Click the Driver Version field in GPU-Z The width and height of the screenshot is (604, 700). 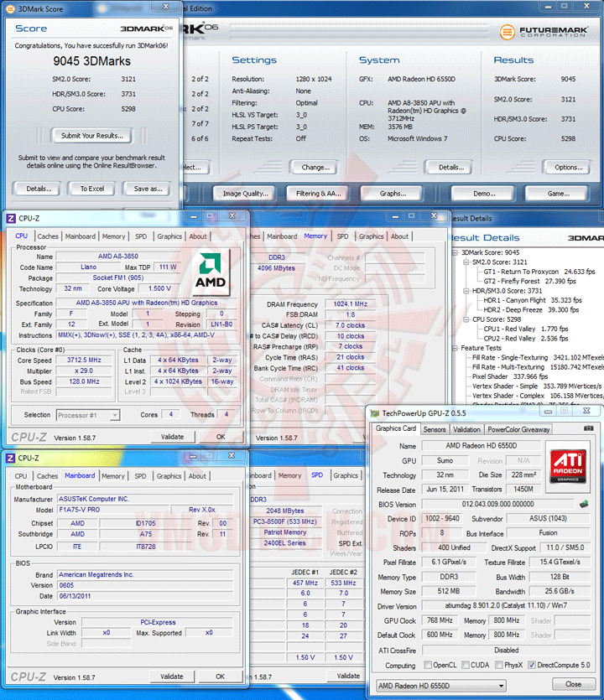click(506, 606)
